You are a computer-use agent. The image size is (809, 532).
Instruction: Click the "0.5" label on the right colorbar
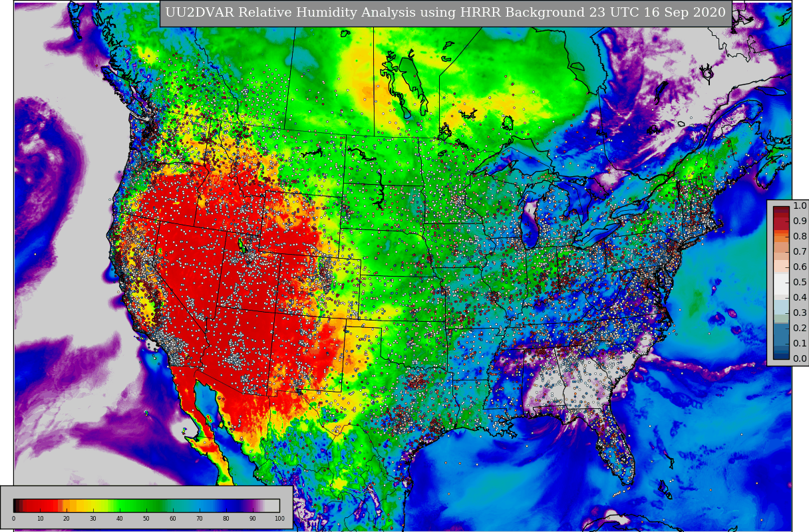(x=799, y=283)
